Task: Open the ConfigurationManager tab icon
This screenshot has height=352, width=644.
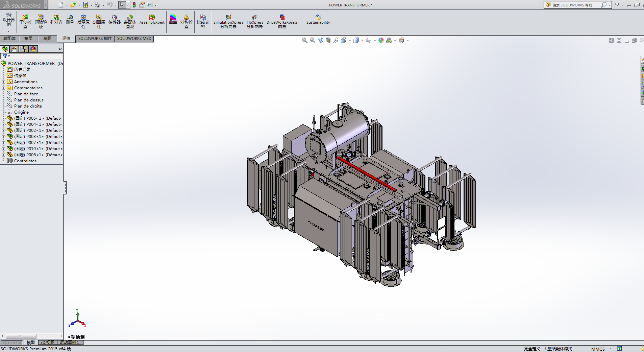Action: (24, 49)
